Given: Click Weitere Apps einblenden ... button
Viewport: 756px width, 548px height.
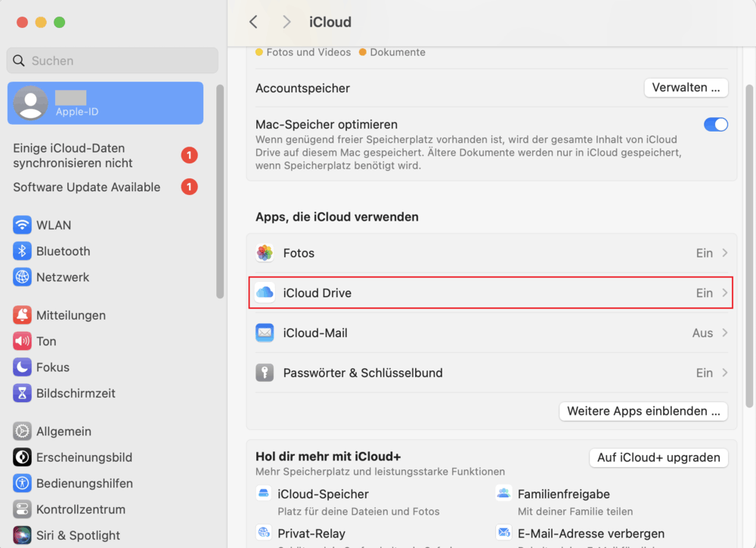Looking at the screenshot, I should (x=643, y=411).
